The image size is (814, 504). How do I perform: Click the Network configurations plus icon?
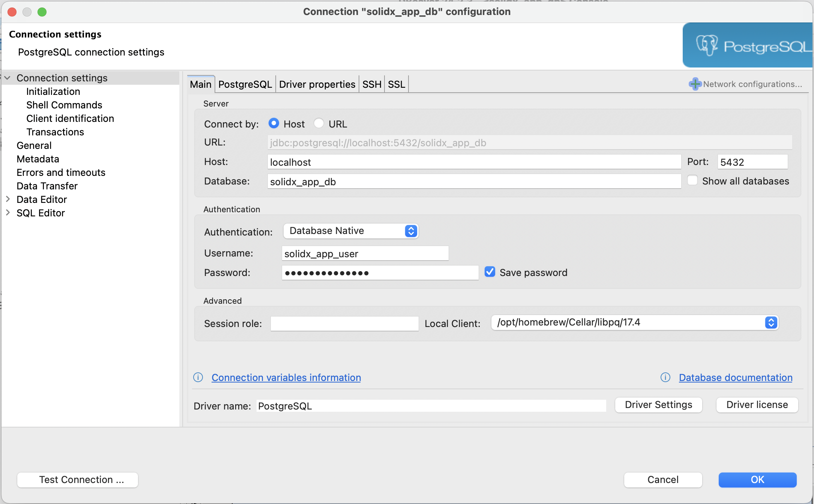[x=695, y=84]
